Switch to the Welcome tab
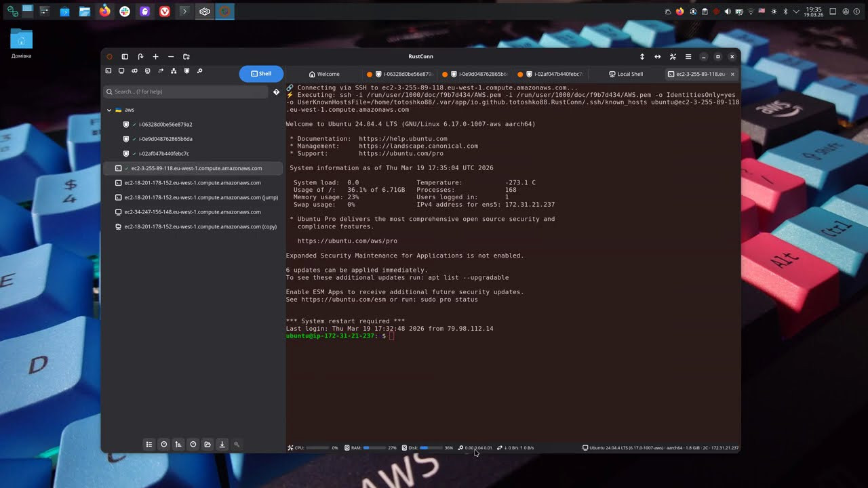Viewport: 868px width, 488px height. click(x=324, y=74)
